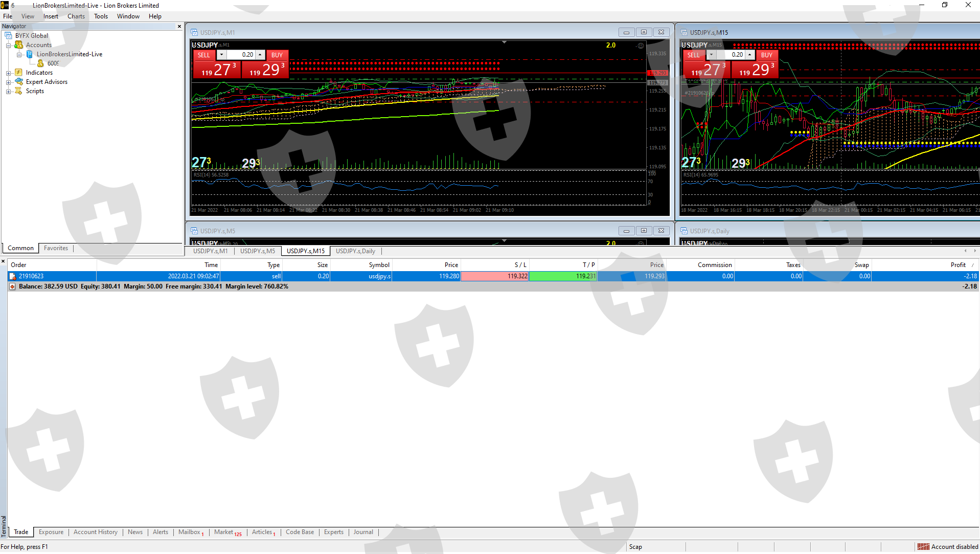Open the Insert menu
Viewport: 980px width, 554px height.
pyautogui.click(x=51, y=16)
